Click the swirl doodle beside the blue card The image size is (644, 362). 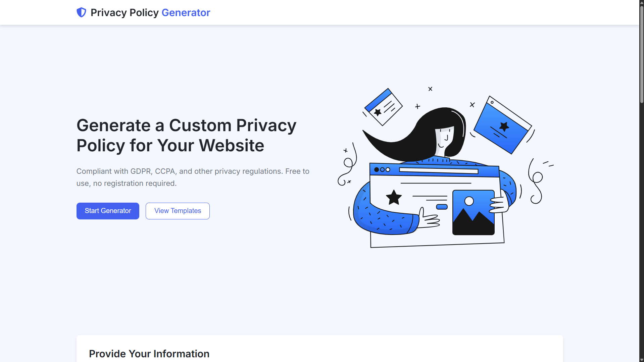(536, 181)
